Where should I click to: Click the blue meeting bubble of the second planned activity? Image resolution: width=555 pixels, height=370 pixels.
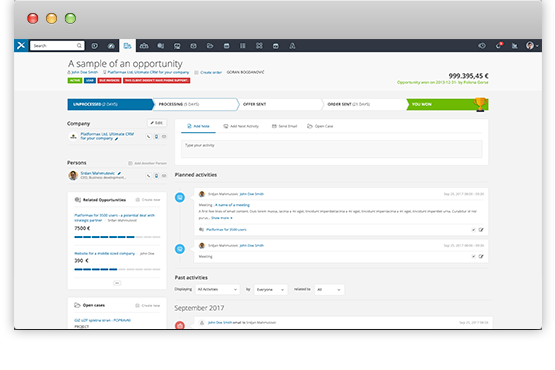pyautogui.click(x=180, y=249)
